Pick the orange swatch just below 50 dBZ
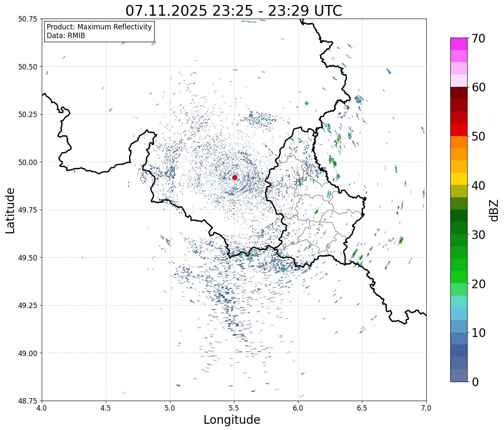 tap(459, 142)
